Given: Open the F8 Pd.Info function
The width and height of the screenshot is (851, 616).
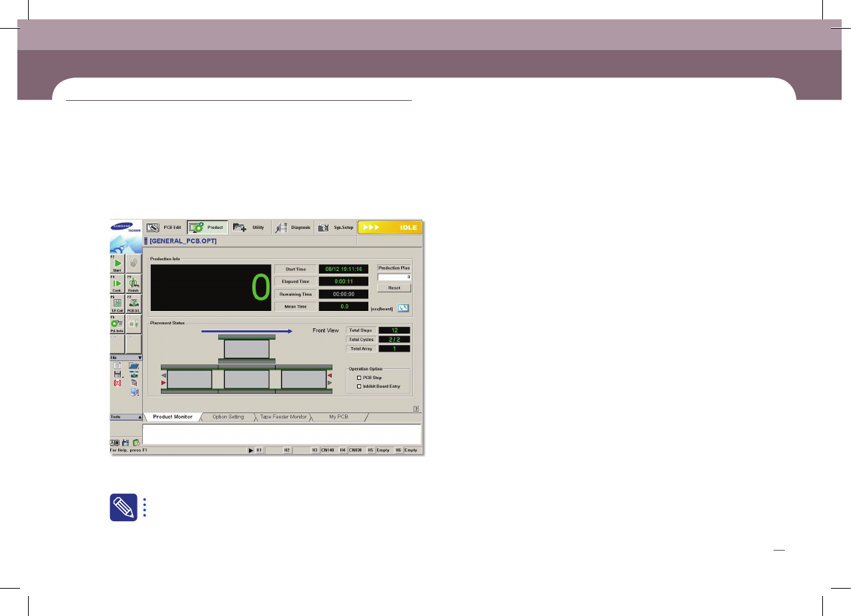Looking at the screenshot, I should (x=117, y=324).
